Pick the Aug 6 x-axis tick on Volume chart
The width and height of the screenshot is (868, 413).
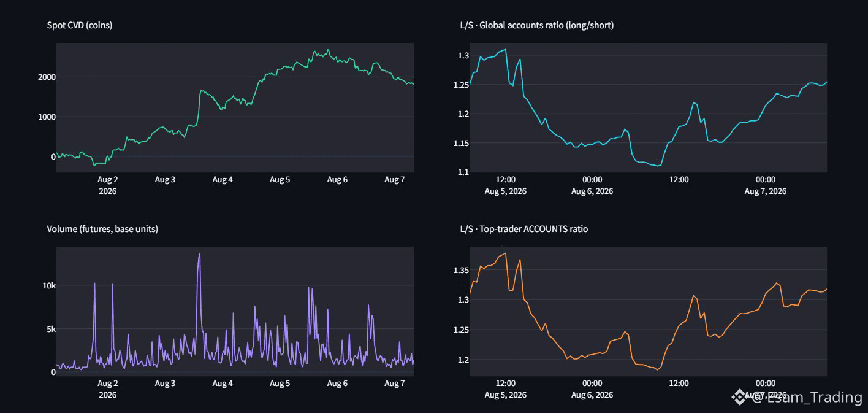pyautogui.click(x=337, y=384)
